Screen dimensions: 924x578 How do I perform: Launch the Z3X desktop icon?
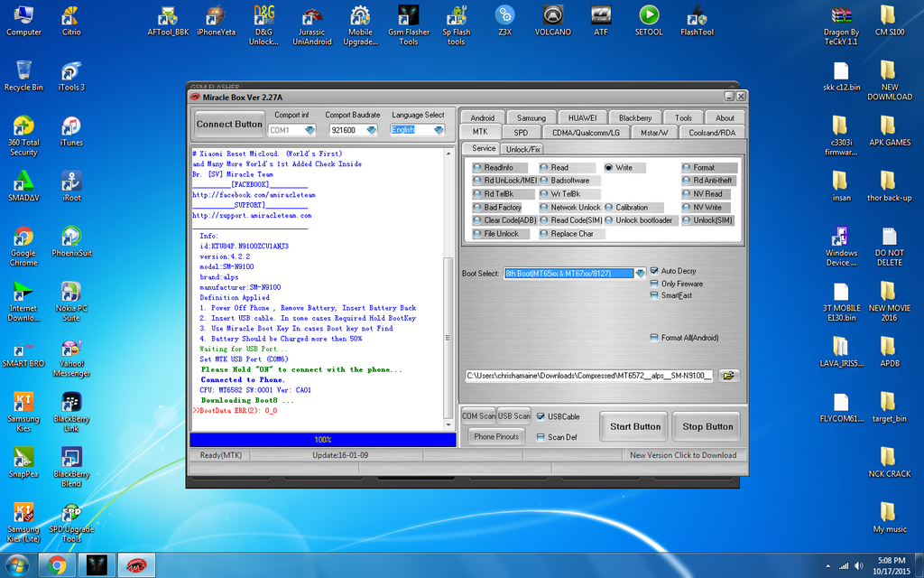coord(504,22)
